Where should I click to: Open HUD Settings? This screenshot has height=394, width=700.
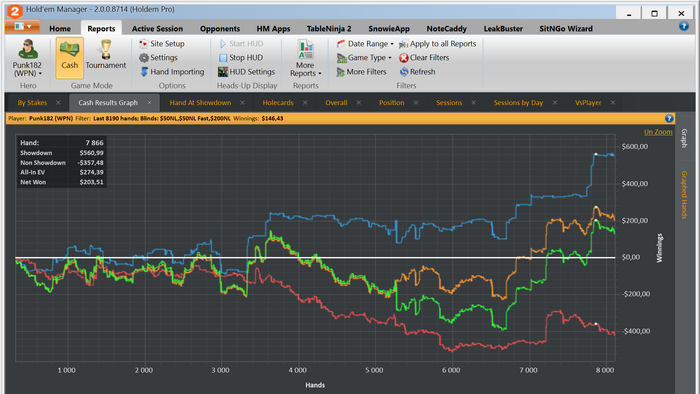pyautogui.click(x=246, y=72)
